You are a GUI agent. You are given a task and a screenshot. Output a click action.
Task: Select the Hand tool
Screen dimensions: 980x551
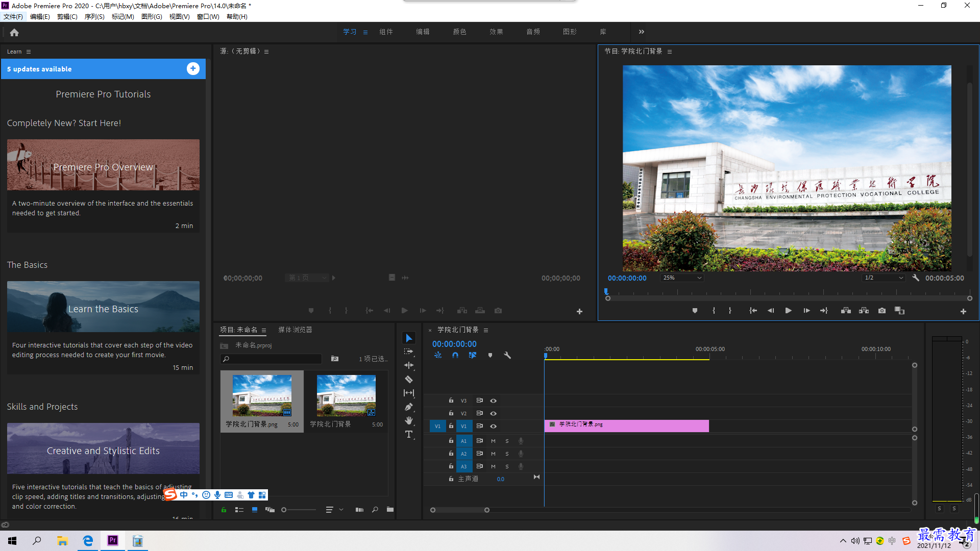point(409,420)
